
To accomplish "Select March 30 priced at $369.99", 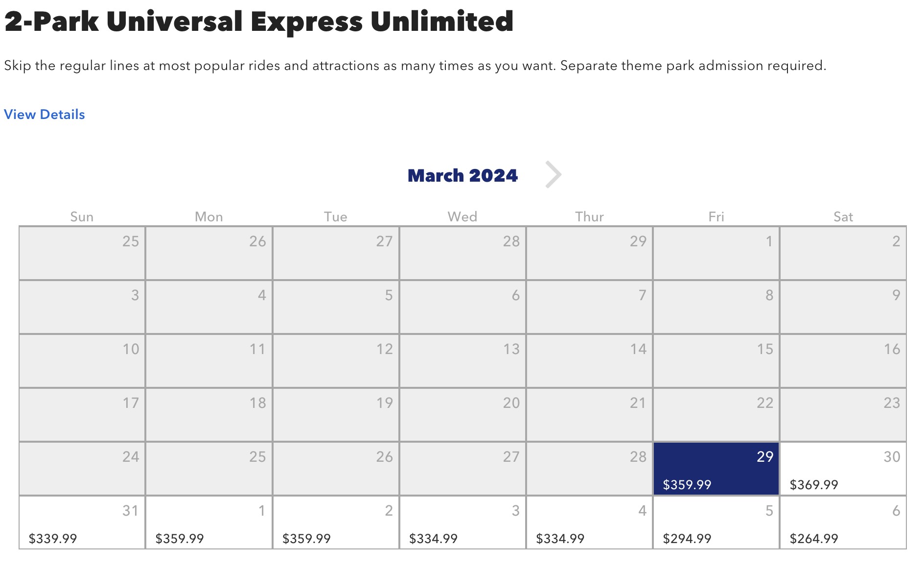I will point(843,469).
